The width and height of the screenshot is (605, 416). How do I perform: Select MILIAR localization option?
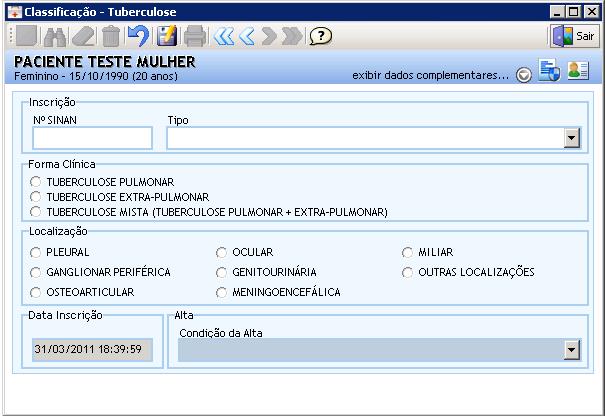[407, 252]
